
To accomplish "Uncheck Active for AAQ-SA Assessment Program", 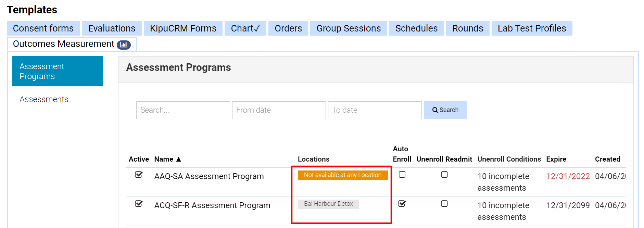I will [139, 175].
